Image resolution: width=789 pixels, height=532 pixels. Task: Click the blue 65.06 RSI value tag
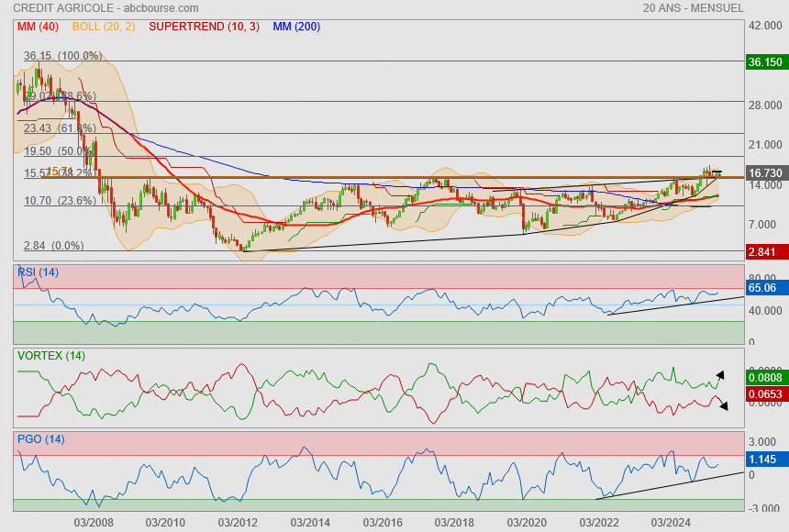coord(766,288)
